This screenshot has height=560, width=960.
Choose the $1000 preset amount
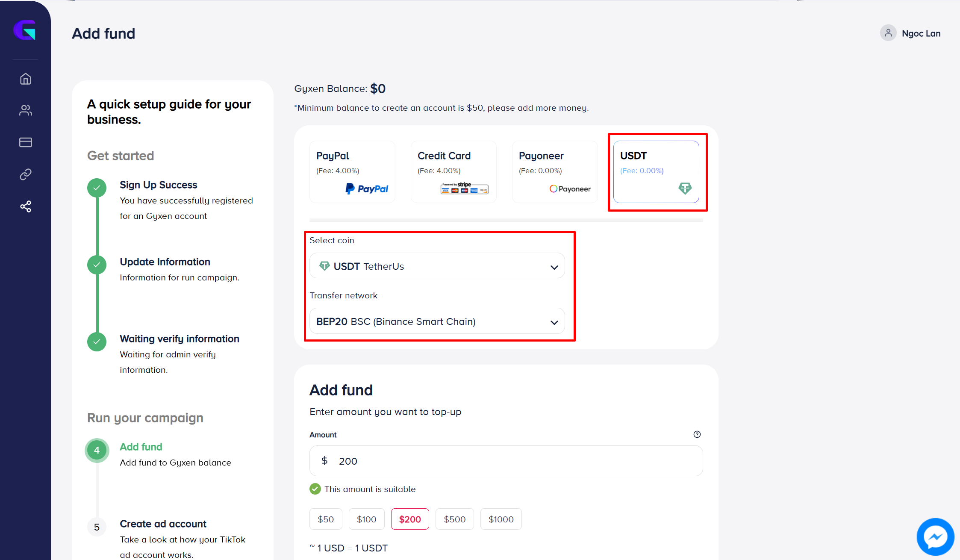point(501,519)
